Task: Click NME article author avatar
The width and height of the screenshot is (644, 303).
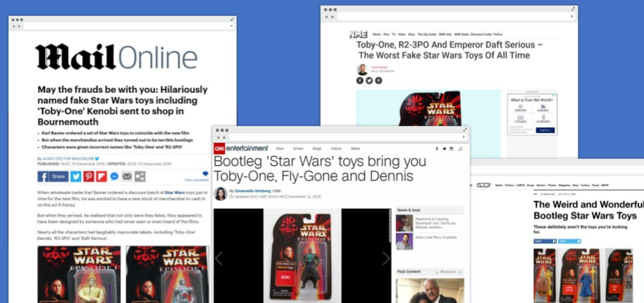Action: click(362, 69)
